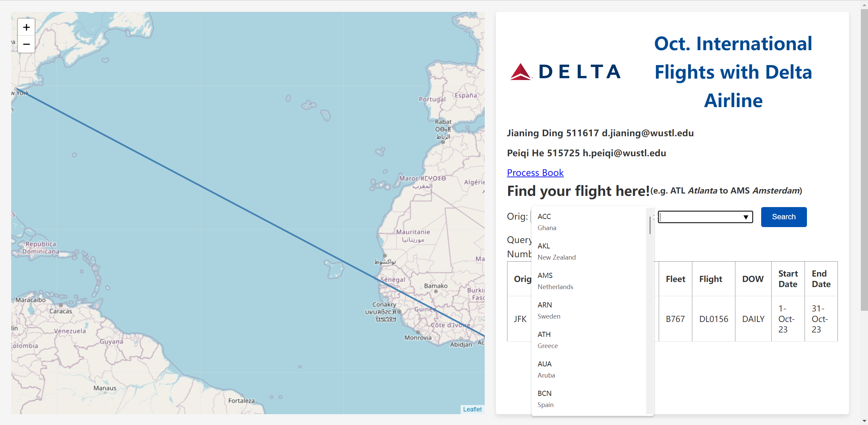Zoom out on the map
Image resolution: width=868 pixels, height=425 pixels.
coord(26,44)
